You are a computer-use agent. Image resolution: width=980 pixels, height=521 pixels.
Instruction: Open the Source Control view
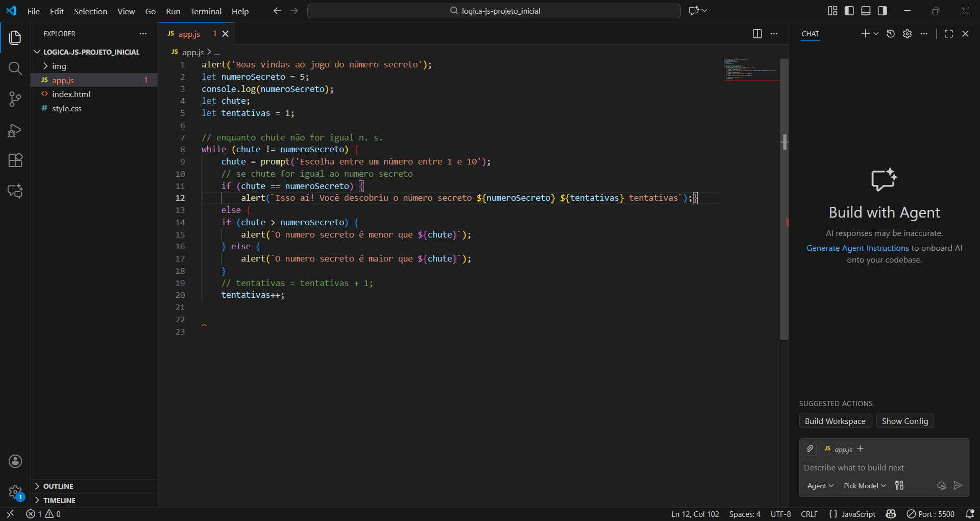(x=15, y=99)
